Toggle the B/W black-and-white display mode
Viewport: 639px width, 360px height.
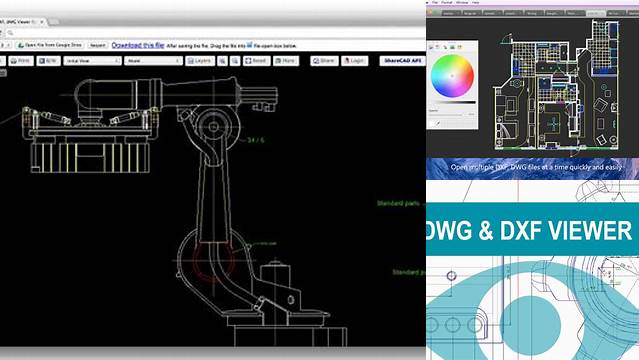(48, 61)
